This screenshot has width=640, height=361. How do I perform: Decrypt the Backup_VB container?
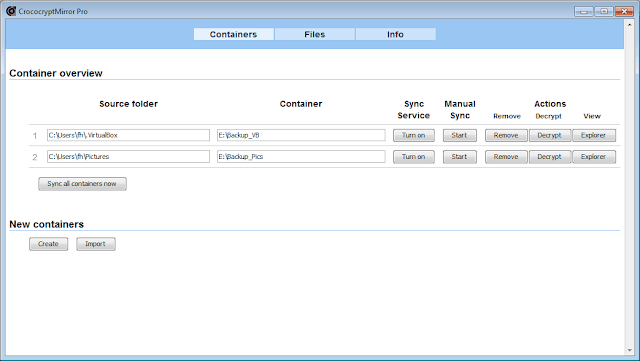tap(549, 135)
